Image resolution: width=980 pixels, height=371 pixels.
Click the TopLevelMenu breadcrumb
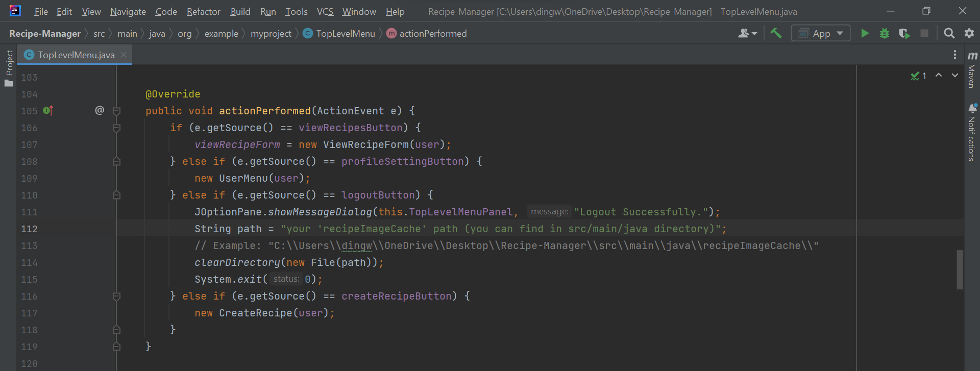click(x=346, y=33)
